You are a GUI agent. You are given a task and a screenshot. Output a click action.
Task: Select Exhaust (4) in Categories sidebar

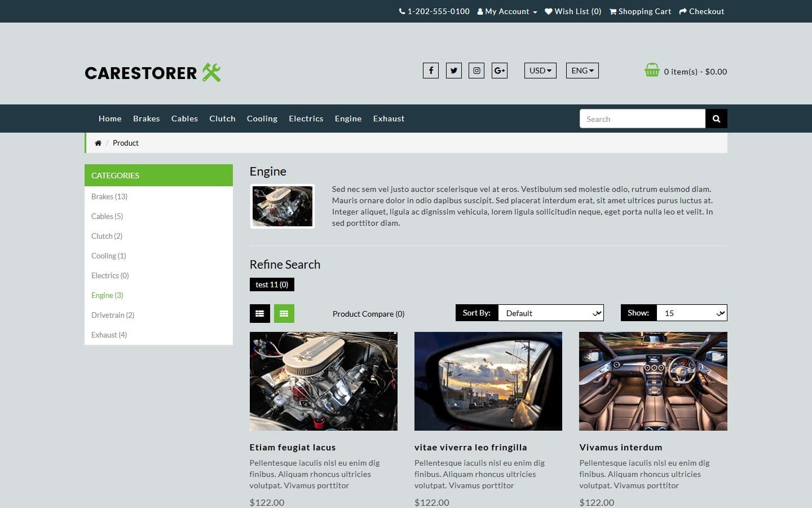pos(109,335)
